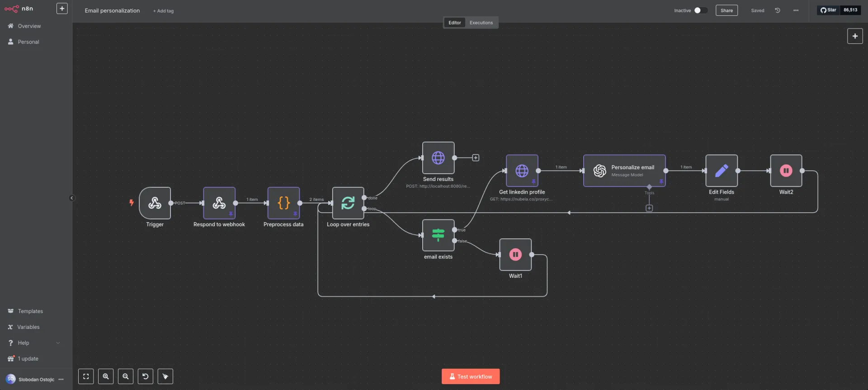Viewport: 868px width, 390px height.
Task: Switch to the Executions tab
Action: (481, 23)
